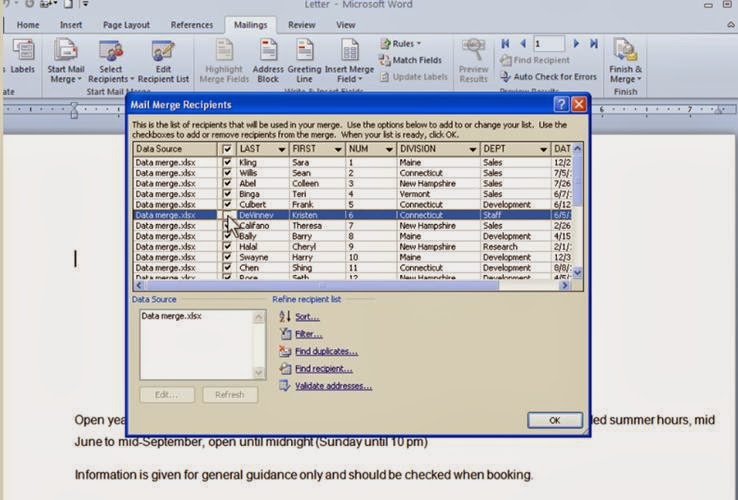Open the DEPT column dropdown arrow
Viewport: 738px width, 500px height.
click(543, 149)
